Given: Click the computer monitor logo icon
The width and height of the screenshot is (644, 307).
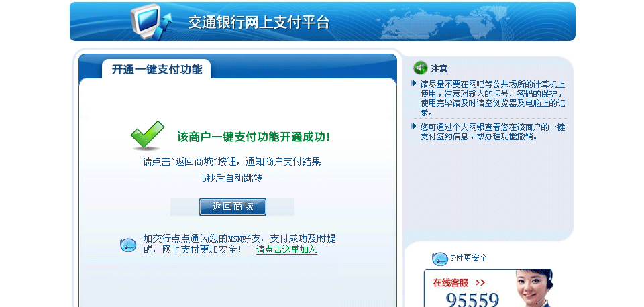Looking at the screenshot, I should tap(150, 21).
